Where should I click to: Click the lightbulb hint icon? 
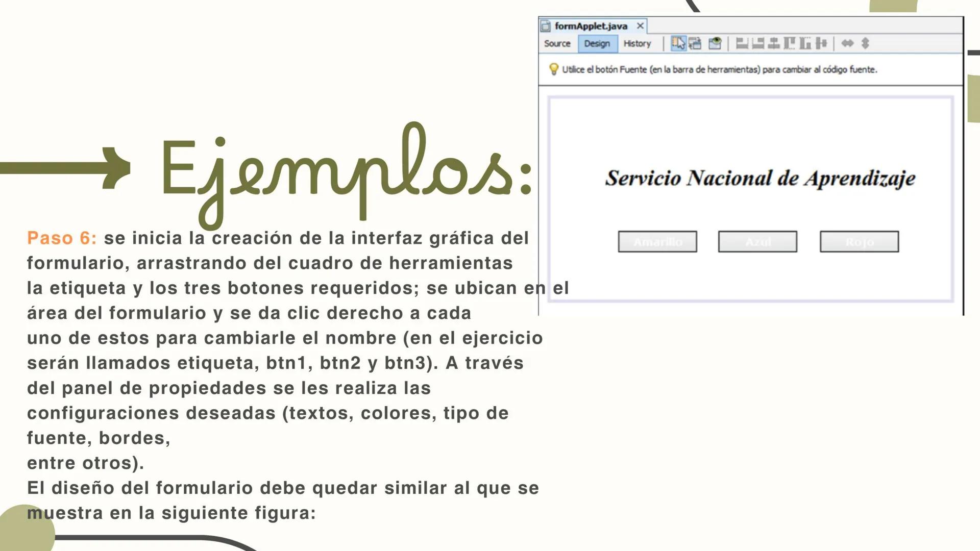click(x=554, y=69)
